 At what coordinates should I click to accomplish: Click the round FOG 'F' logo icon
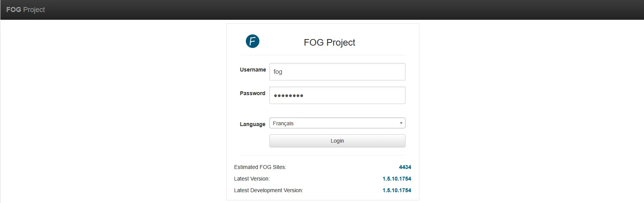(252, 41)
